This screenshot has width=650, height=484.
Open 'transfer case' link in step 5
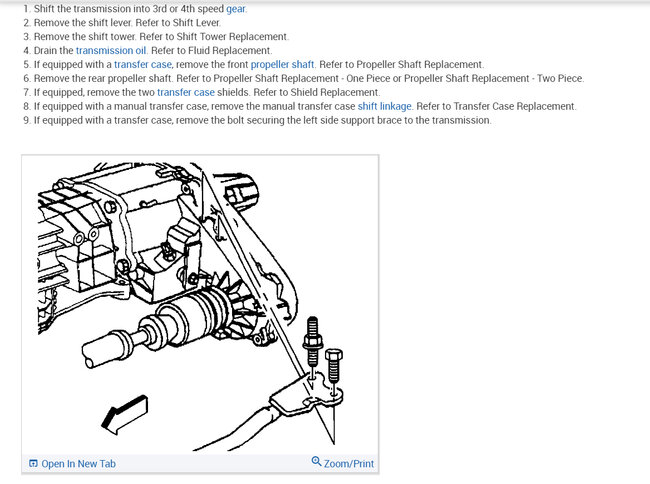[143, 65]
